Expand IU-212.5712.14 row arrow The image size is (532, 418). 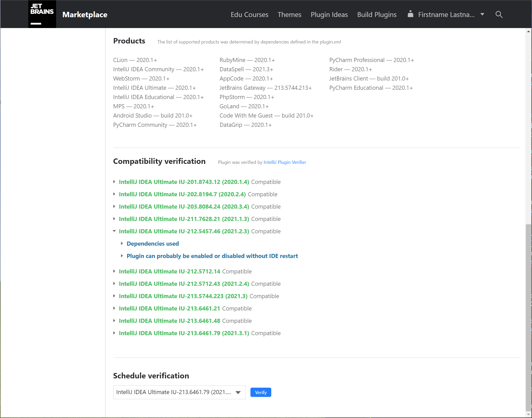click(x=114, y=271)
